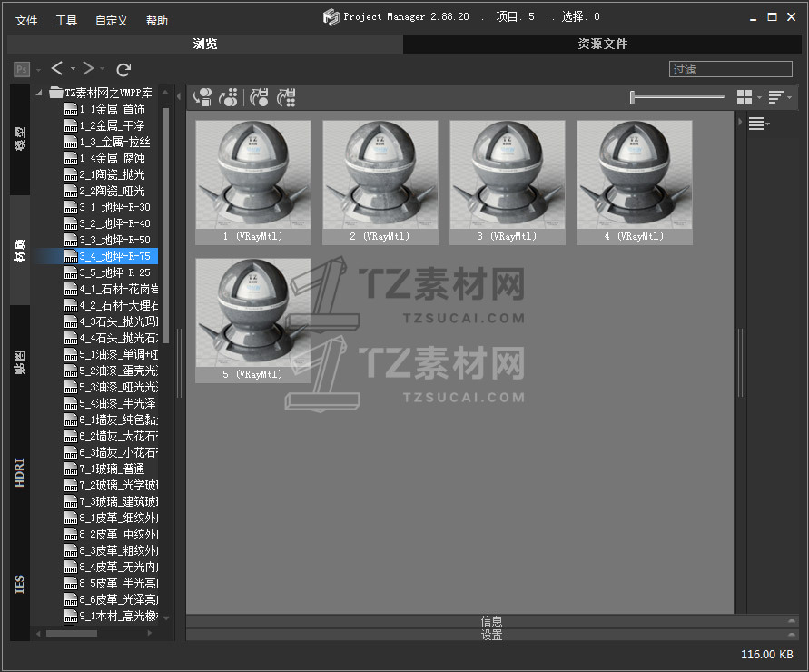Click the assign material to object icon
Image resolution: width=809 pixels, height=672 pixels.
pos(202,97)
